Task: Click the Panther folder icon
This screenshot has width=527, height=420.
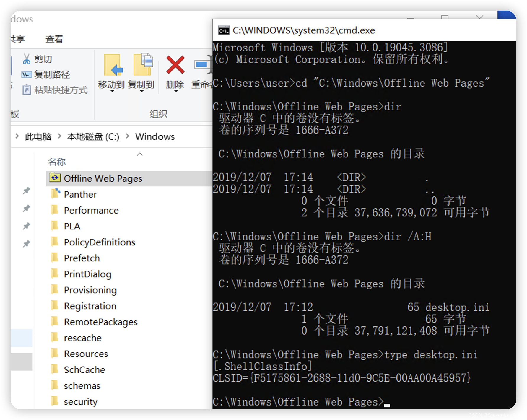Action: click(x=55, y=193)
